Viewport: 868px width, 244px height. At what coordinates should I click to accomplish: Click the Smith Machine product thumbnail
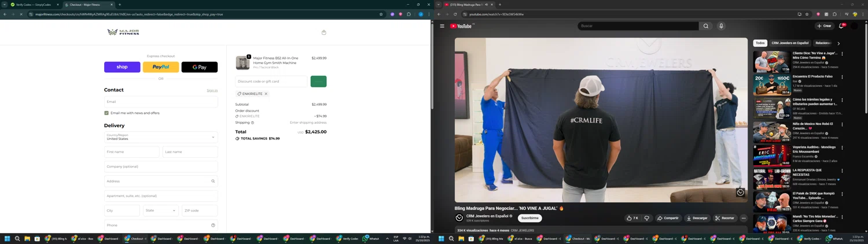click(242, 62)
